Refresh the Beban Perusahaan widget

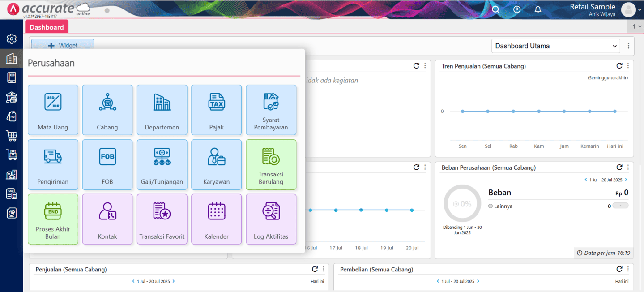tap(619, 167)
